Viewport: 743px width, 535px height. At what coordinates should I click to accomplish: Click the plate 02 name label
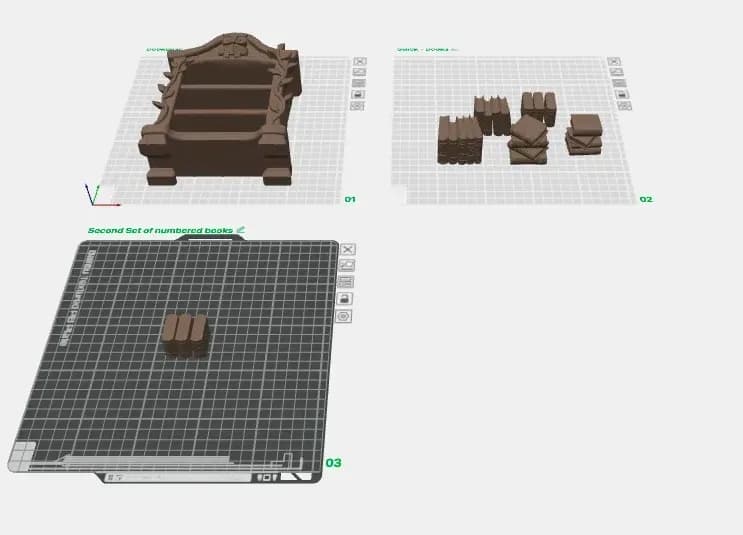[424, 49]
